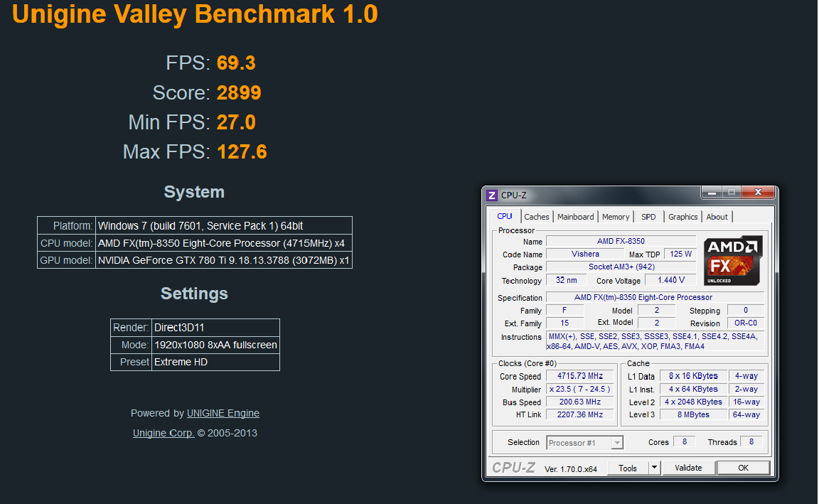Image resolution: width=819 pixels, height=504 pixels.
Task: Click the Validate button
Action: (688, 468)
